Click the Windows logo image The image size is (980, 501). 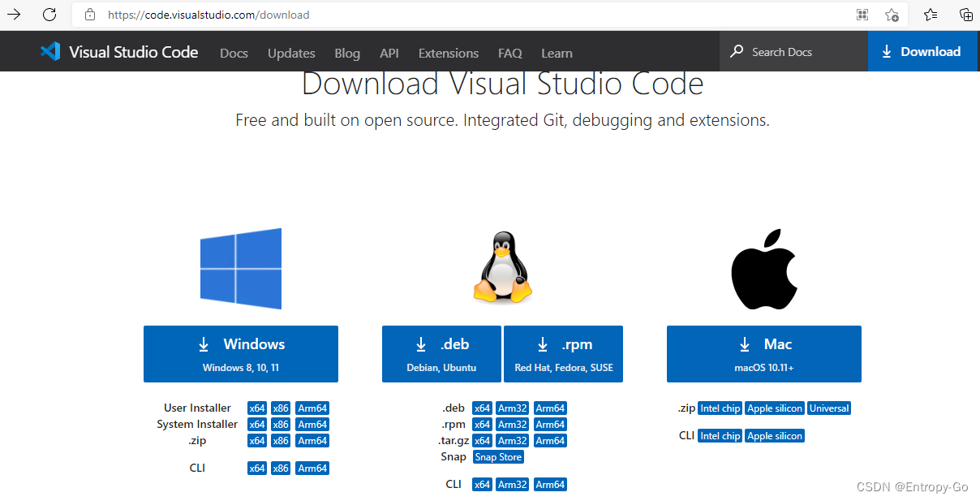coord(240,268)
